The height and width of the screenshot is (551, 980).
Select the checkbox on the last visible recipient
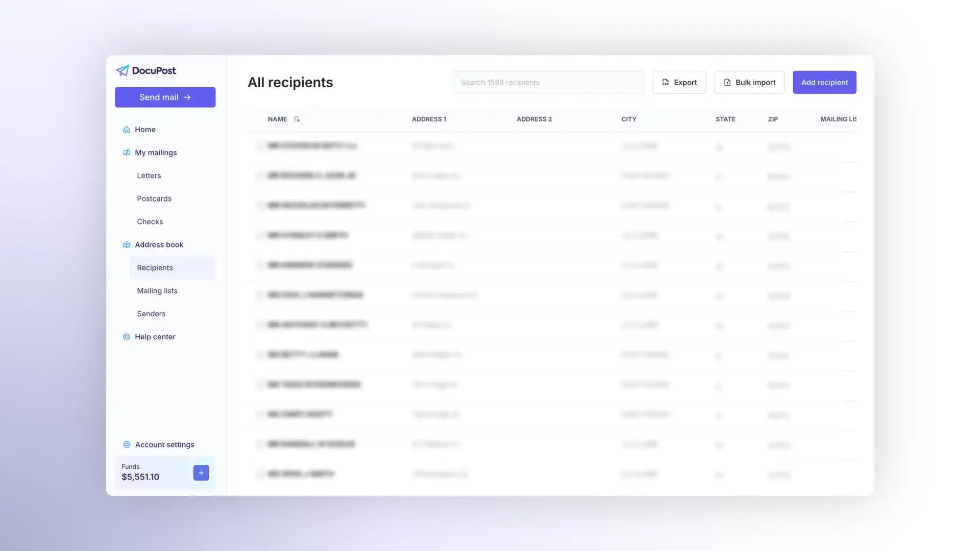coord(260,474)
